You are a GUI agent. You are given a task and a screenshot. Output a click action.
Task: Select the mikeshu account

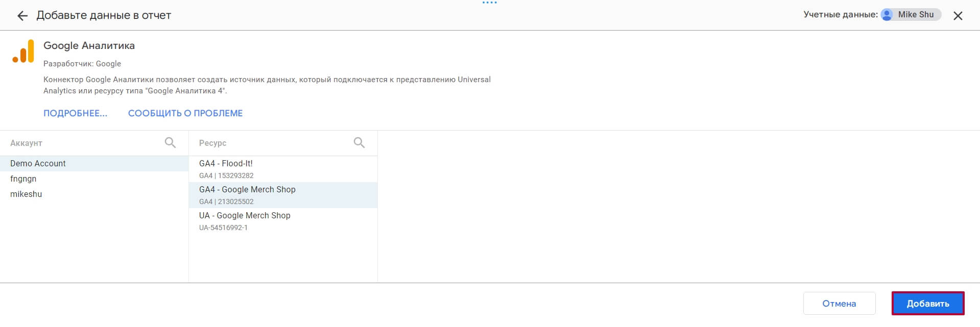click(94, 194)
